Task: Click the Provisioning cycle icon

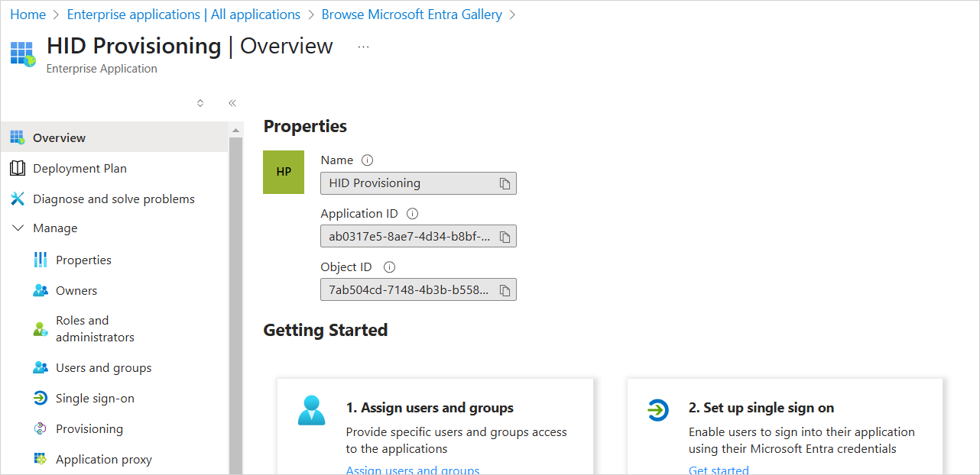Action: point(41,428)
